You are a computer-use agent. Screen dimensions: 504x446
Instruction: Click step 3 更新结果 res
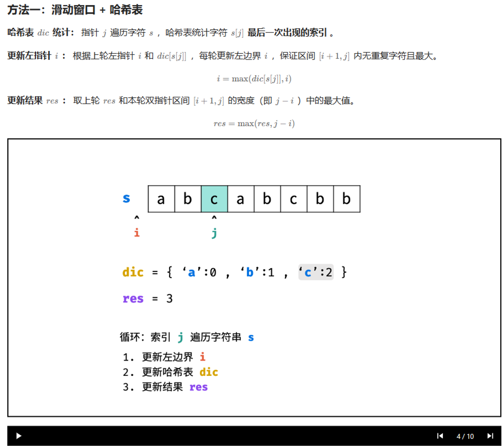pyautogui.click(x=165, y=387)
